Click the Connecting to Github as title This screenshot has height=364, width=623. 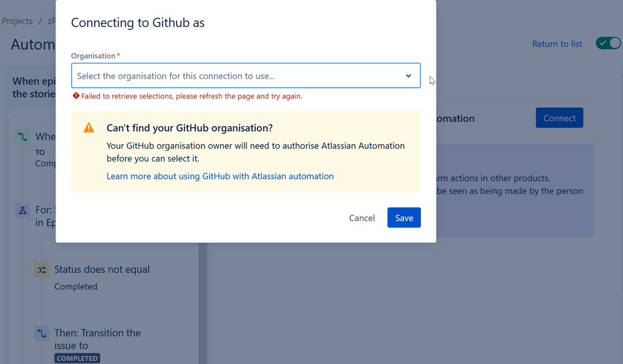138,22
